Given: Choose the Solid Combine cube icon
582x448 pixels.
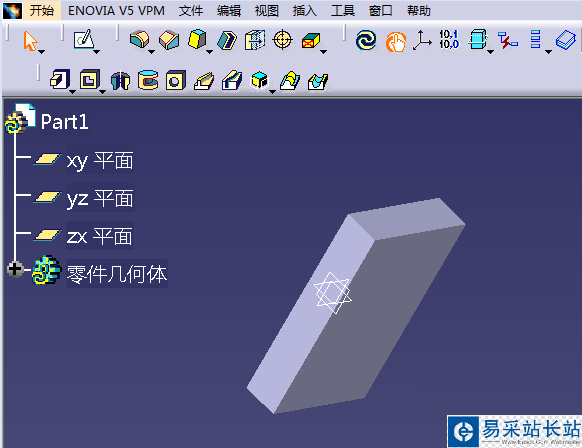Looking at the screenshot, I should [x=259, y=79].
